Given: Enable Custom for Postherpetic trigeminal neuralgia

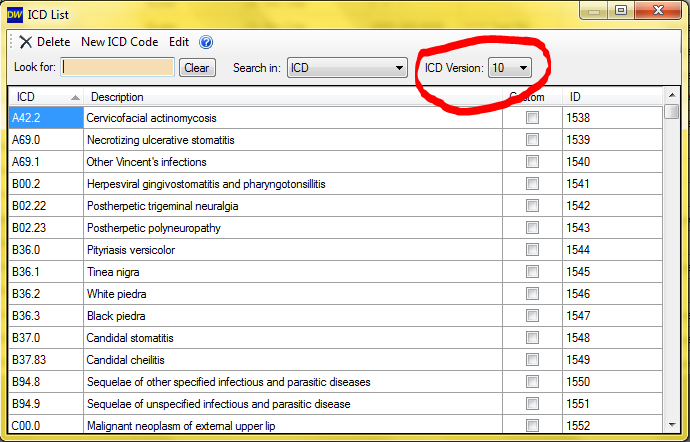Looking at the screenshot, I should (532, 206).
